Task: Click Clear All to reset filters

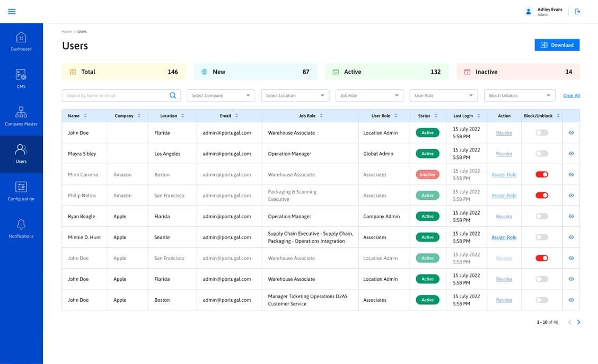Action: [x=571, y=95]
